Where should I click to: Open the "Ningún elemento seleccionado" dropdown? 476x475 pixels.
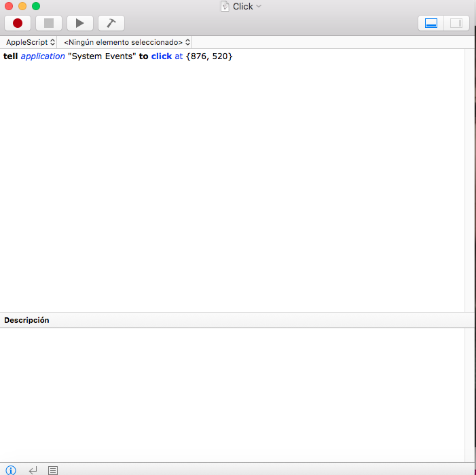coord(127,42)
